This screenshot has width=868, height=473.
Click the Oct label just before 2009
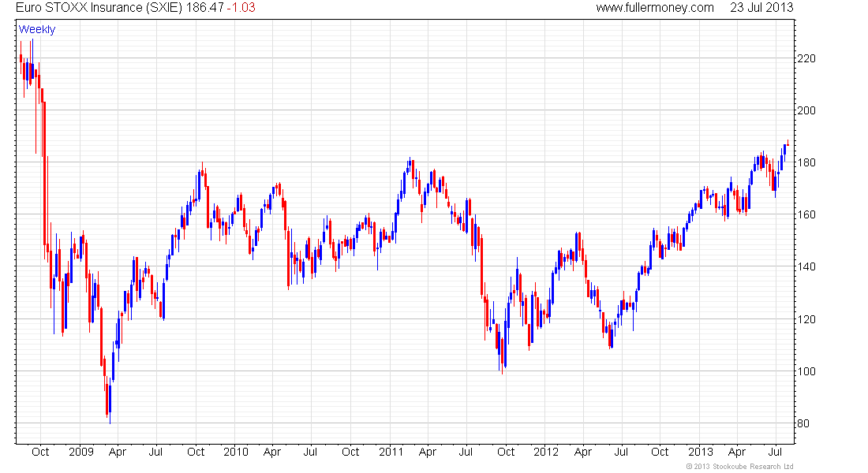40,452
